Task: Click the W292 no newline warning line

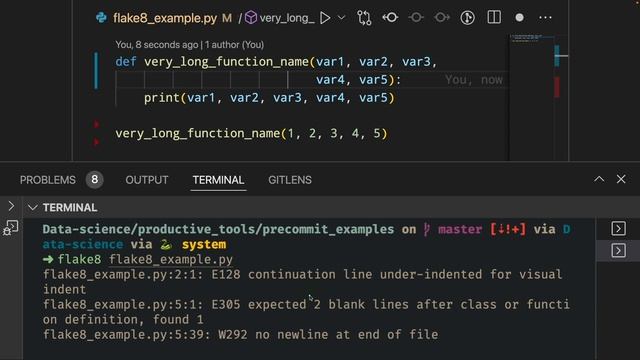Action: click(240, 335)
